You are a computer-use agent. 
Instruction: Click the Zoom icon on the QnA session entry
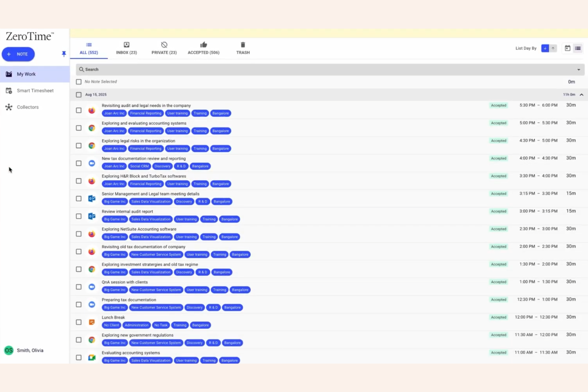[92, 287]
